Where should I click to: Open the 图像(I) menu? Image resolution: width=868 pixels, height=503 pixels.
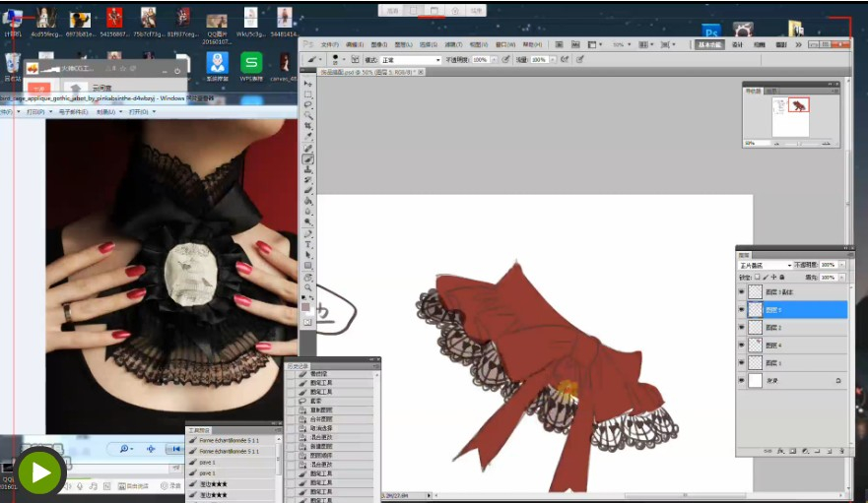click(378, 45)
